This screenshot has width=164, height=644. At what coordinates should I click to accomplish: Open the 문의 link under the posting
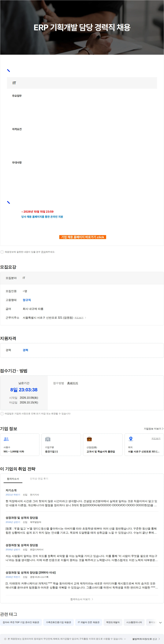click(x=43, y=252)
